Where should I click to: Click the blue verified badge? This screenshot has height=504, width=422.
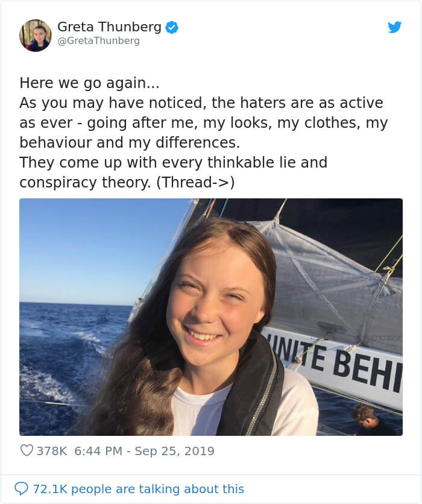pyautogui.click(x=172, y=27)
